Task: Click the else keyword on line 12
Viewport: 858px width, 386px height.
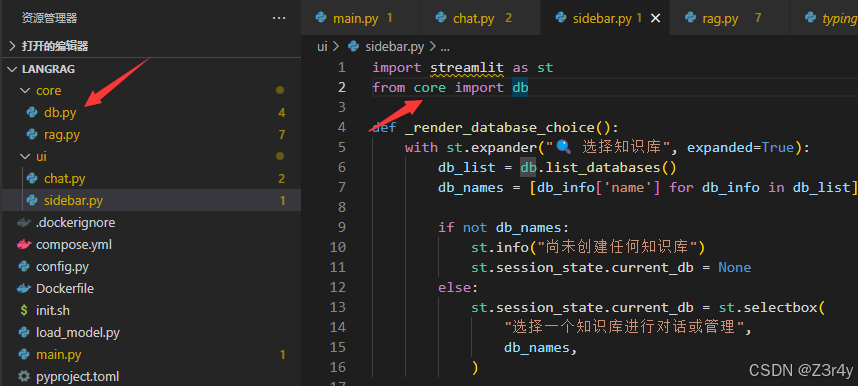Action: click(x=454, y=287)
